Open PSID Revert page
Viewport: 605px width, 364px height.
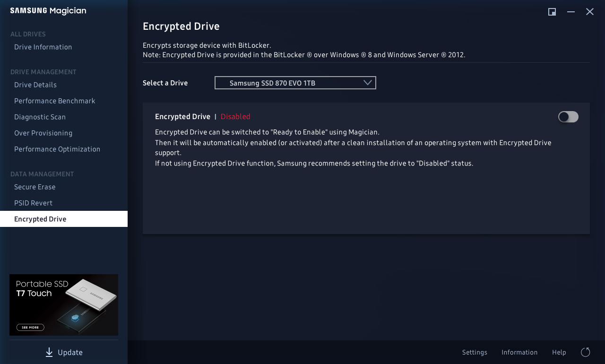pos(34,203)
